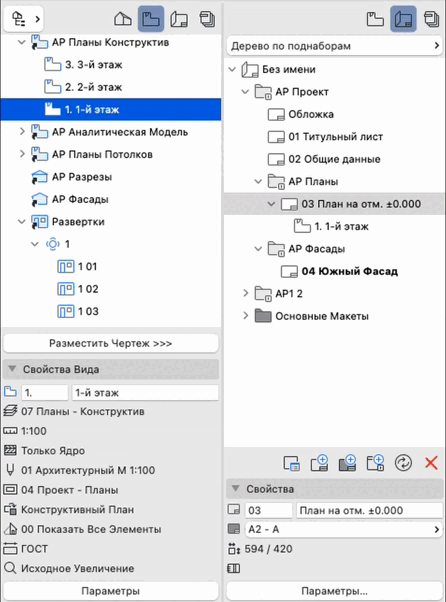Select 'АР Фасады' clone folder in left panel
The height and width of the screenshot is (602, 446).
80,199
